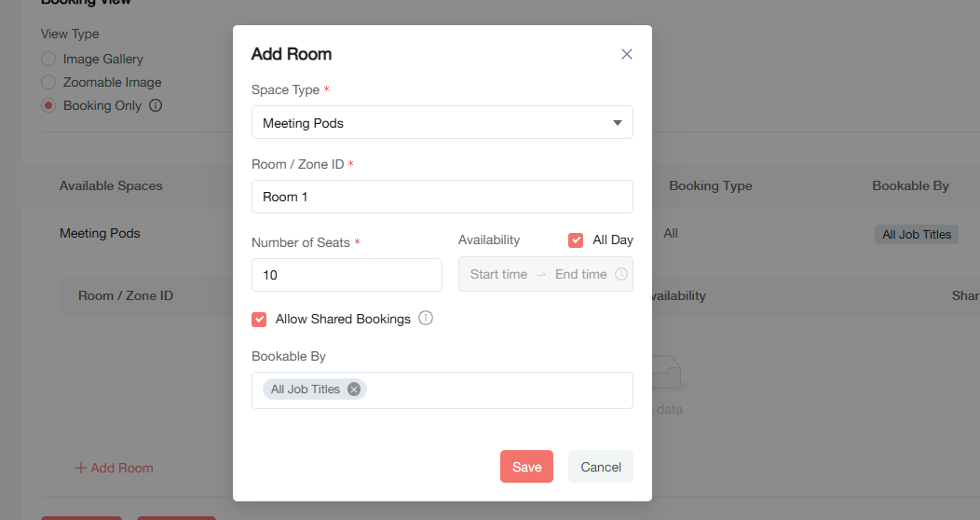
Task: Cancel adding the room
Action: (x=600, y=467)
